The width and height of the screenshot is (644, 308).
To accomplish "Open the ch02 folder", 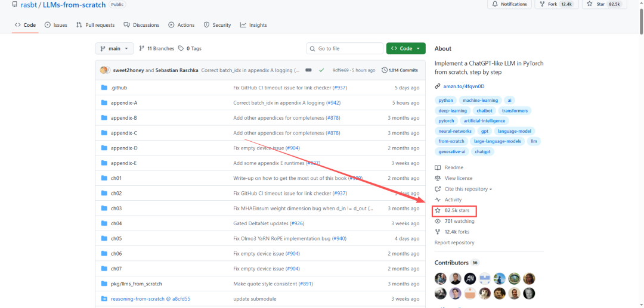I will tap(116, 193).
